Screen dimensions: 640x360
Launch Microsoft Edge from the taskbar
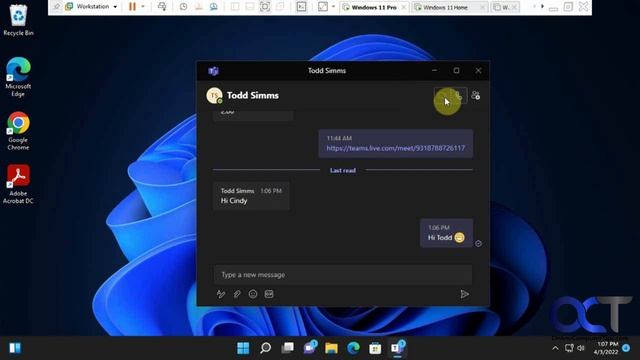353,348
